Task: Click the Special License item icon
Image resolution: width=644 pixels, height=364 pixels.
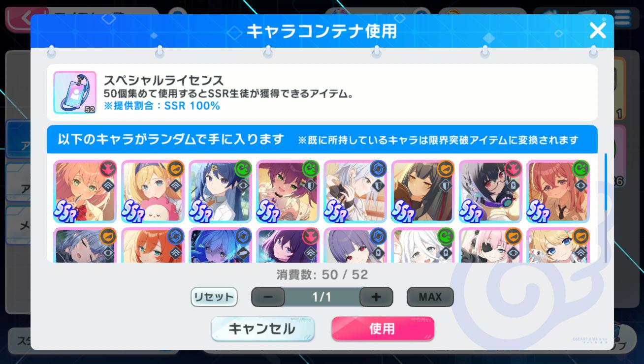Action: coord(75,92)
